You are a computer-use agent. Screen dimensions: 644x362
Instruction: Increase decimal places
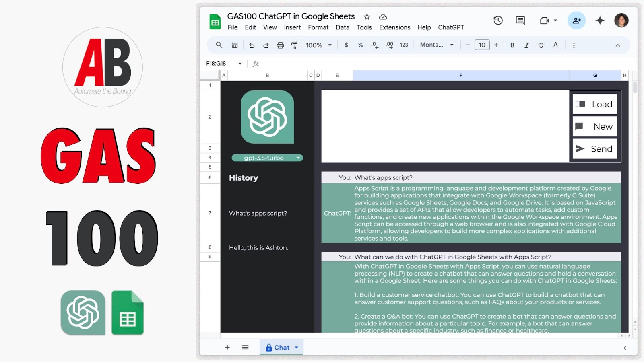click(389, 45)
